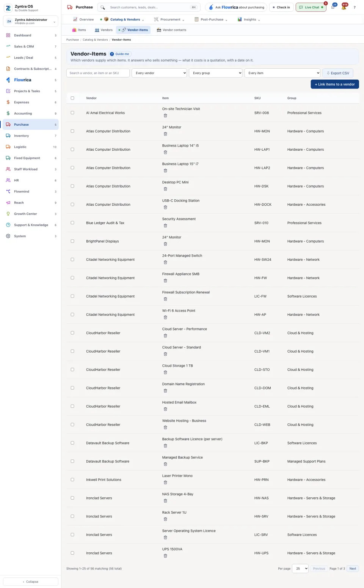
Task: Export the list as CSV
Action: (338, 73)
